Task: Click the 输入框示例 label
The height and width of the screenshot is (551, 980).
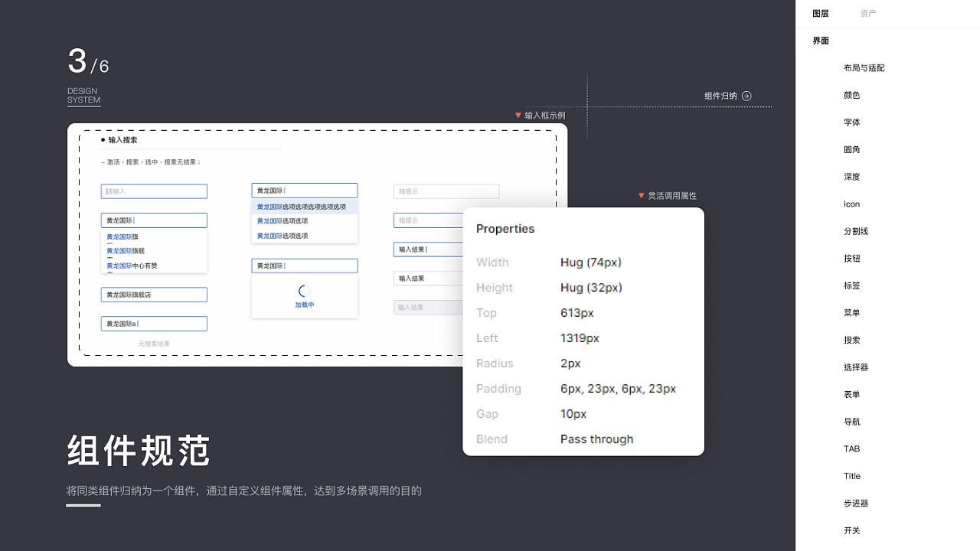Action: point(545,116)
